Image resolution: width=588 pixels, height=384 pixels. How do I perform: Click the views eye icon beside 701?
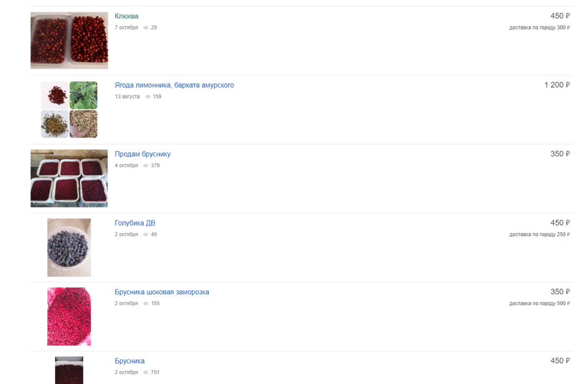[146, 373]
